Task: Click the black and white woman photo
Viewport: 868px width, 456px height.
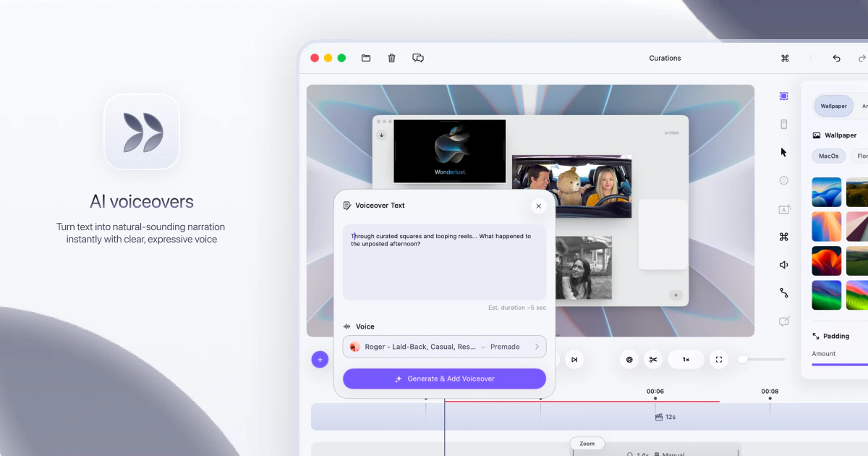Action: click(x=584, y=268)
